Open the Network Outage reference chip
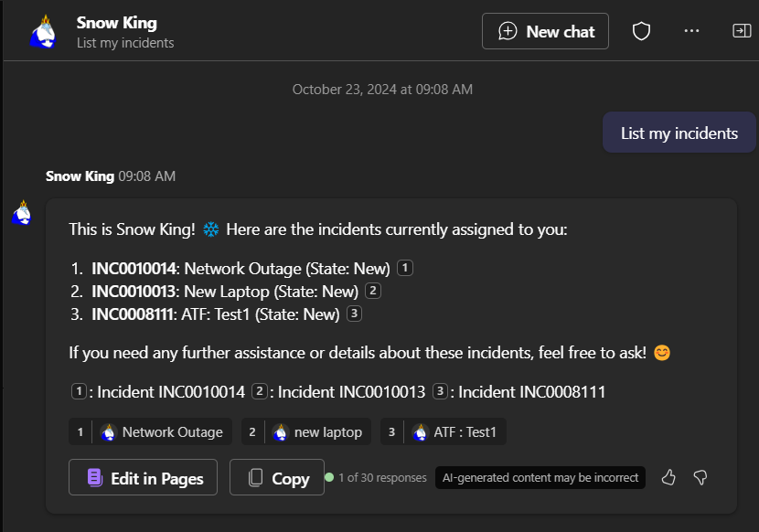The image size is (759, 532). (150, 431)
